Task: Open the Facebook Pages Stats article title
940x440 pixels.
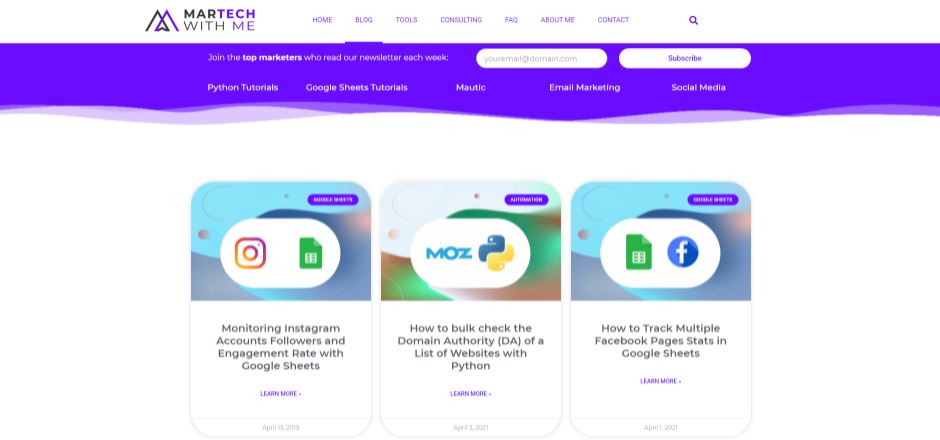Action: tap(661, 340)
